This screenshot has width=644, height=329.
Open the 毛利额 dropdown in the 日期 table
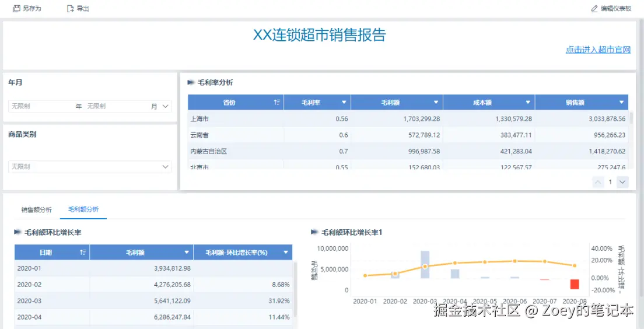tap(187, 253)
